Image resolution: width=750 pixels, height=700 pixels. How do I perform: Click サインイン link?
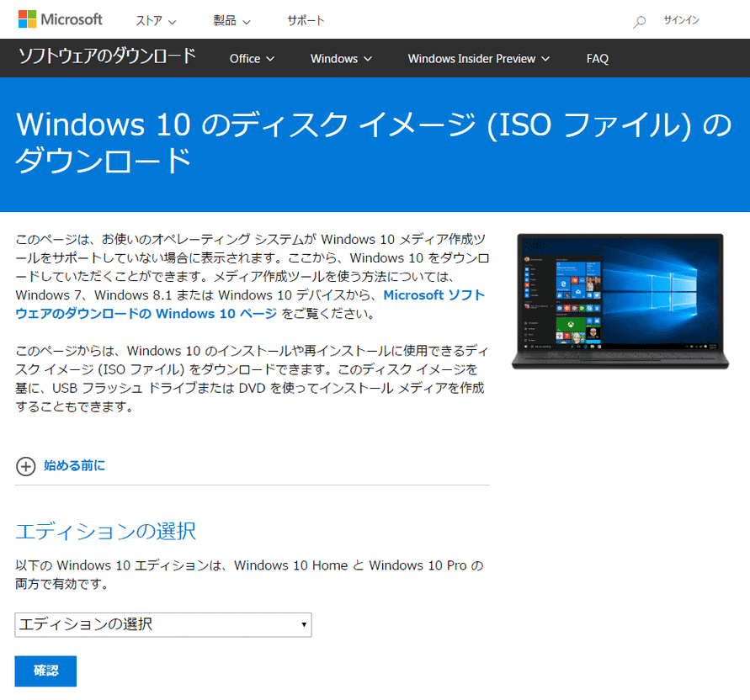click(x=681, y=20)
